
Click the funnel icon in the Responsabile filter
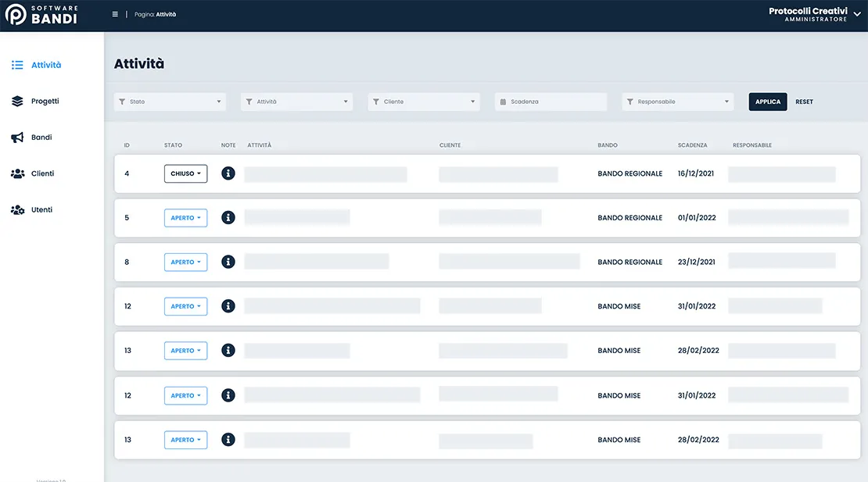[630, 102]
